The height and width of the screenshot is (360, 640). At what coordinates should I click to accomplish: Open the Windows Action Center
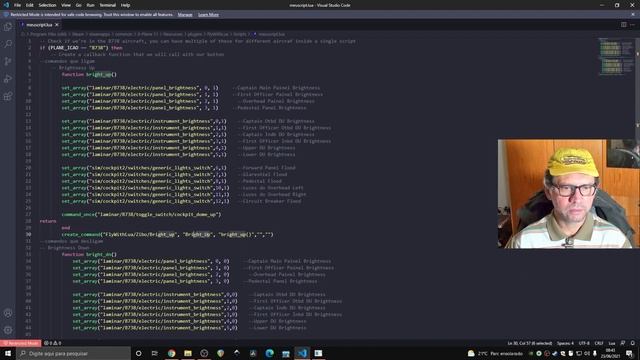629,353
